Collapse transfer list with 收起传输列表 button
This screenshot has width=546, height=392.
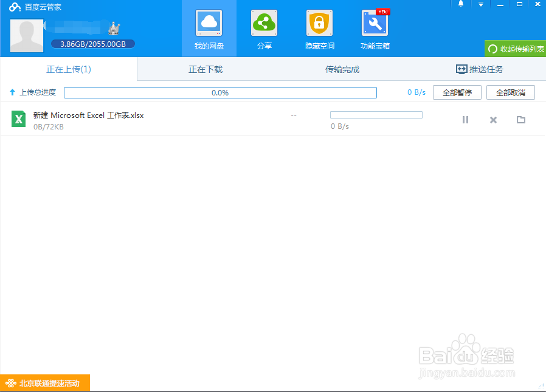click(516, 49)
